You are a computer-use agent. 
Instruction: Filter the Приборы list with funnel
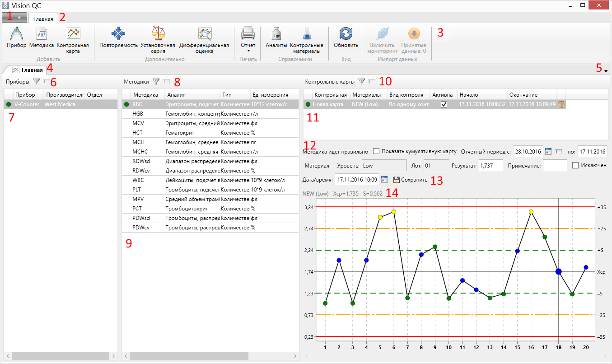(x=37, y=82)
